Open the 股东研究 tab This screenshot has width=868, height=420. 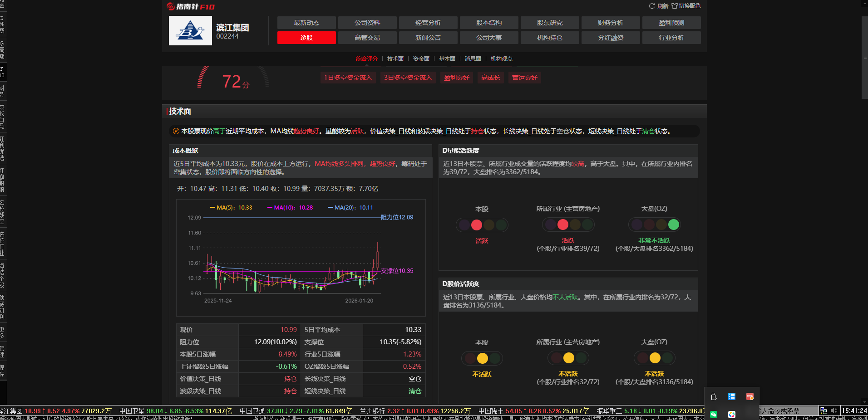click(x=550, y=23)
